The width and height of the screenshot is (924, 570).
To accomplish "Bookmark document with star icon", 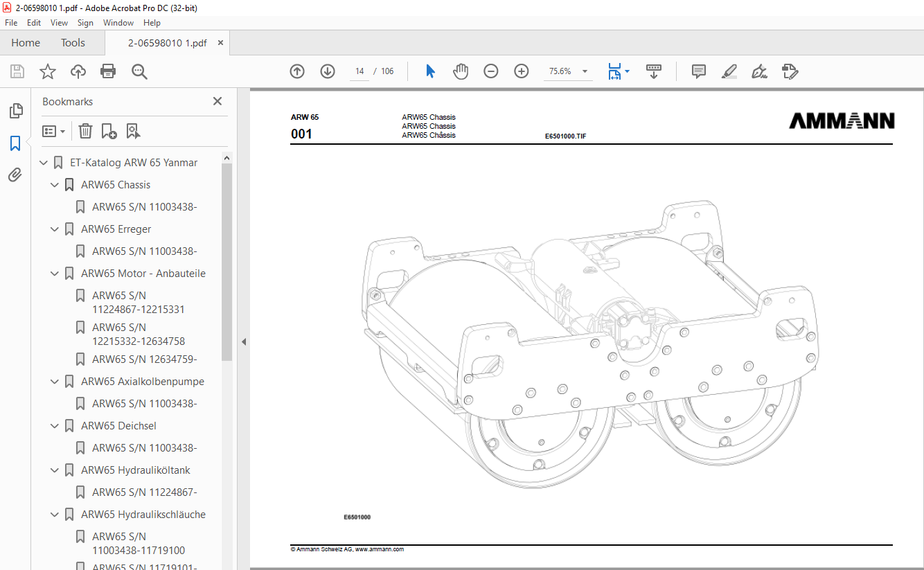I will 48,71.
